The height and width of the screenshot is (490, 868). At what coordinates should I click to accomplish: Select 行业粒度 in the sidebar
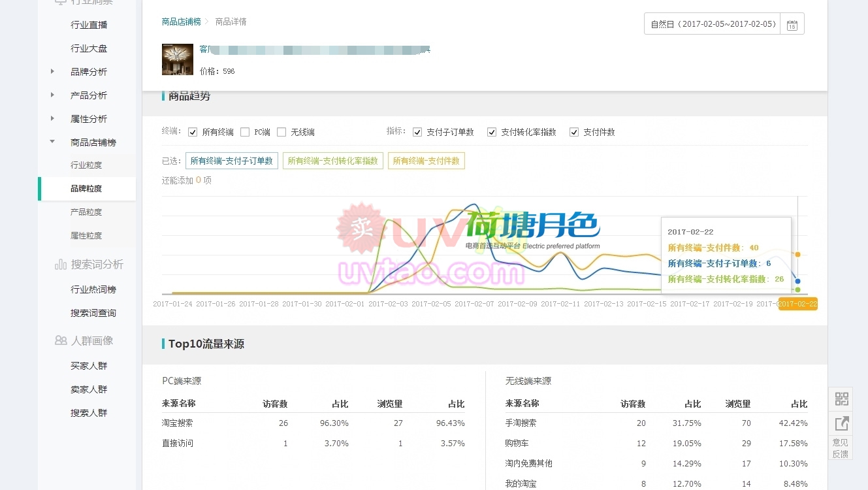pyautogui.click(x=86, y=165)
